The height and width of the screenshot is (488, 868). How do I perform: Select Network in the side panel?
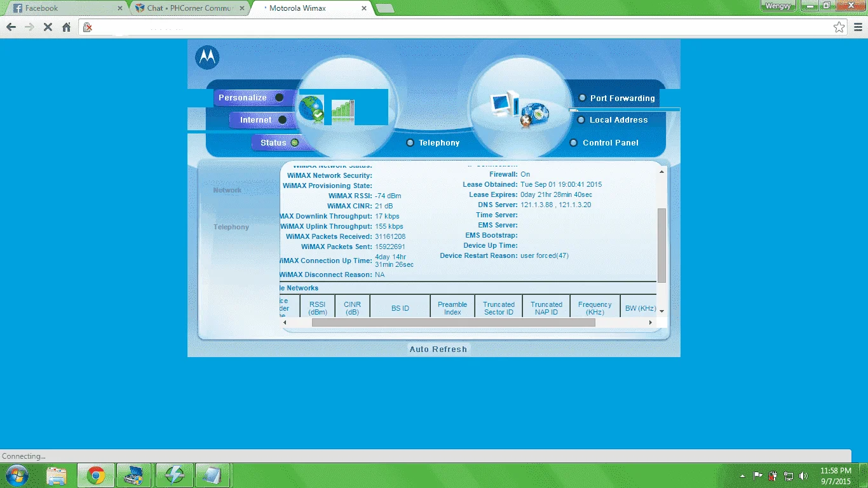(x=227, y=190)
